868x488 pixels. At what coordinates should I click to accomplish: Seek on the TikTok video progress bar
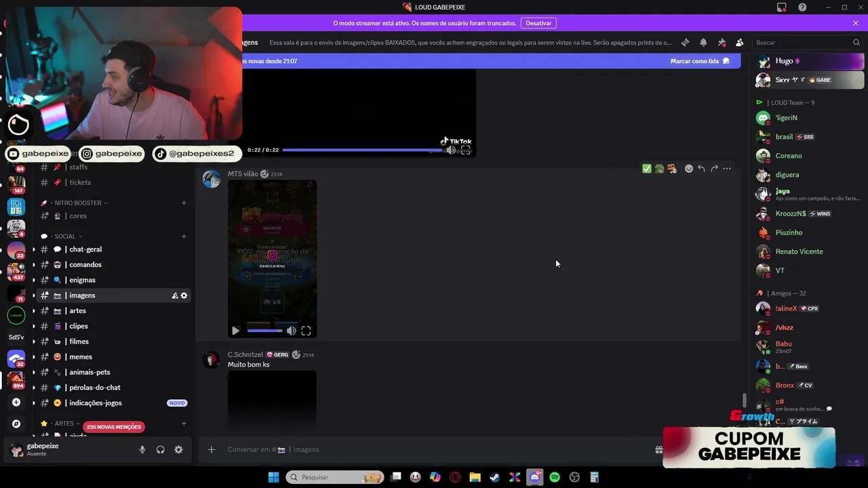362,150
